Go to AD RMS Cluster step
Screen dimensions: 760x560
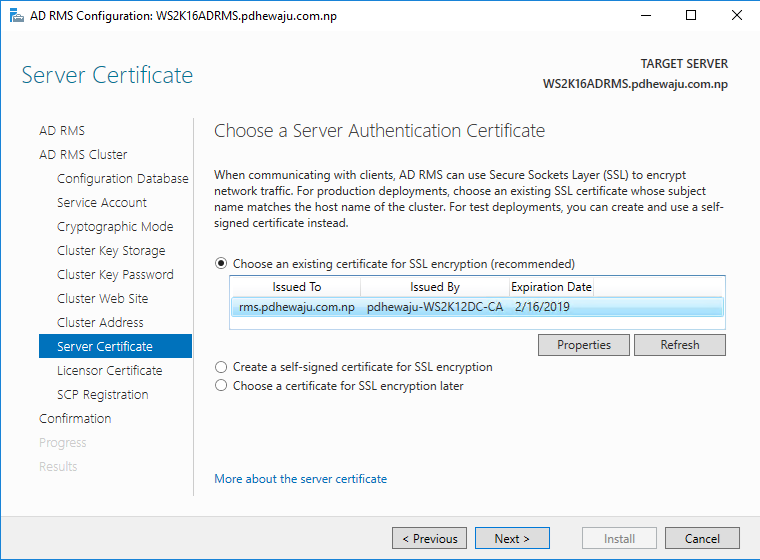click(83, 155)
